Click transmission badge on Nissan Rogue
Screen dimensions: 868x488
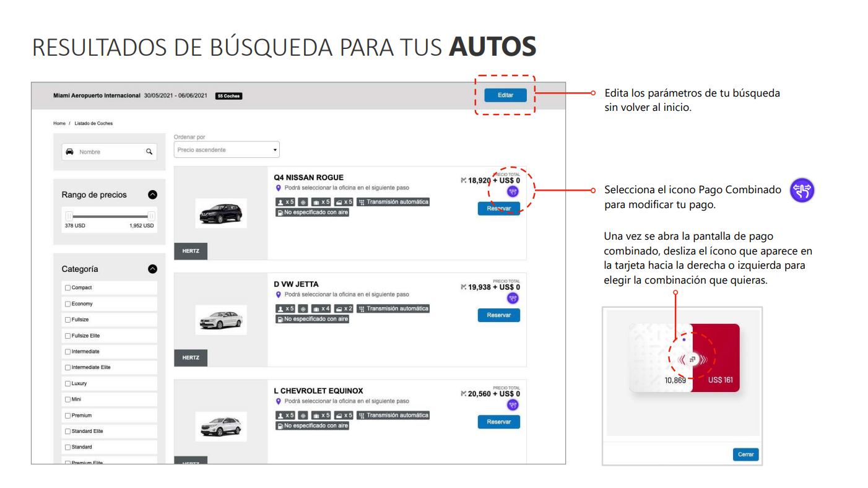point(393,202)
